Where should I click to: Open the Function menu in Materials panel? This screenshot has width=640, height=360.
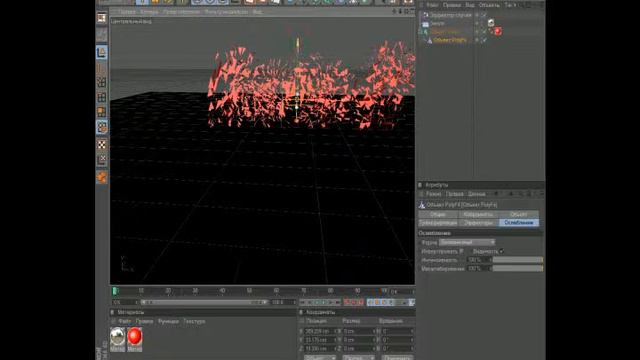tap(168, 322)
